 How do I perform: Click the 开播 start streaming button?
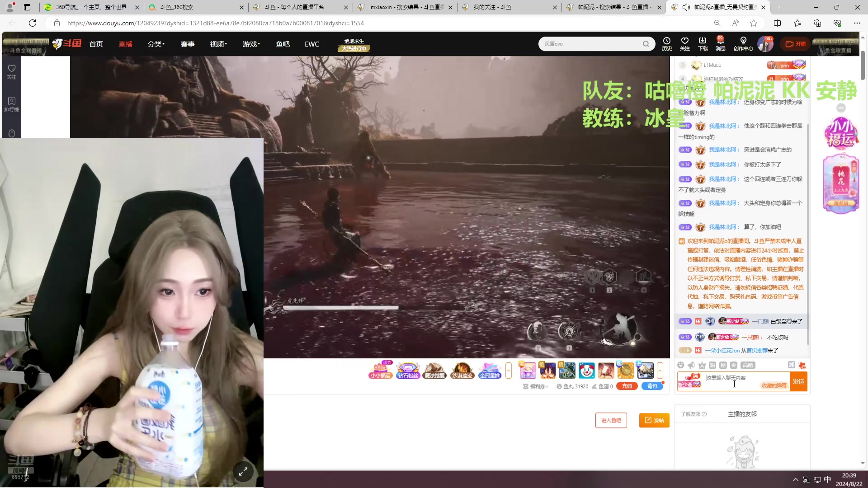pos(796,44)
